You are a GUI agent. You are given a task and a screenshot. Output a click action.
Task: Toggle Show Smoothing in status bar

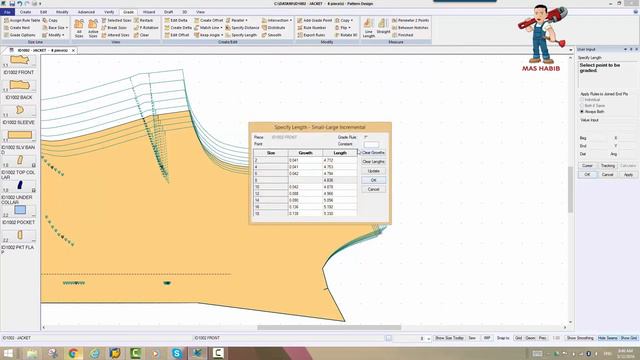[x=580, y=338]
